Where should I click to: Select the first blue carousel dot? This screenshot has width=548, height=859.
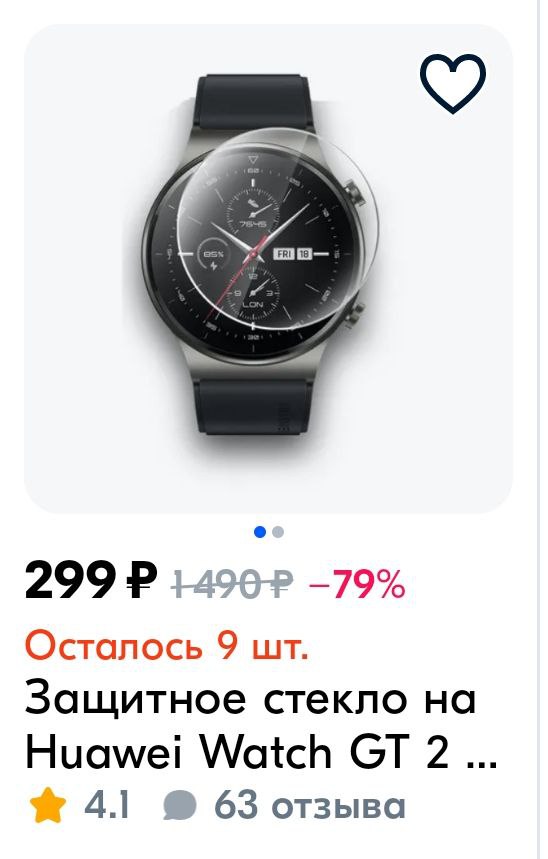point(260,532)
